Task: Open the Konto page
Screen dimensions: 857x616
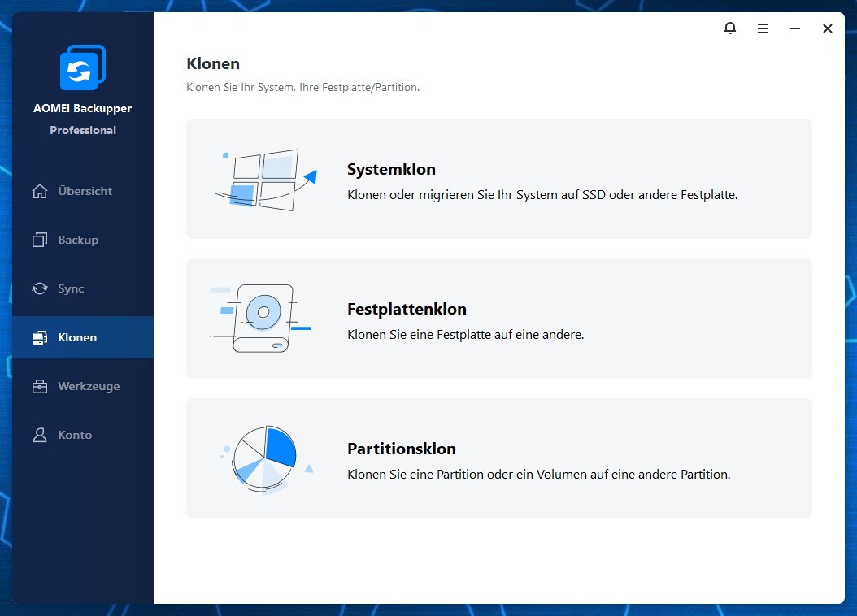Action: click(x=75, y=436)
